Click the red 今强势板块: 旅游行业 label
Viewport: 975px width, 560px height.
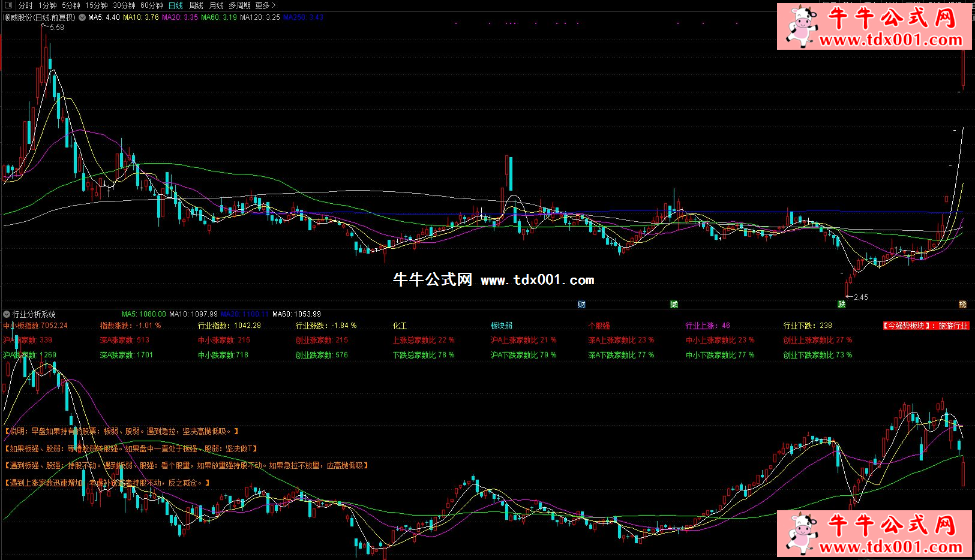tap(925, 326)
